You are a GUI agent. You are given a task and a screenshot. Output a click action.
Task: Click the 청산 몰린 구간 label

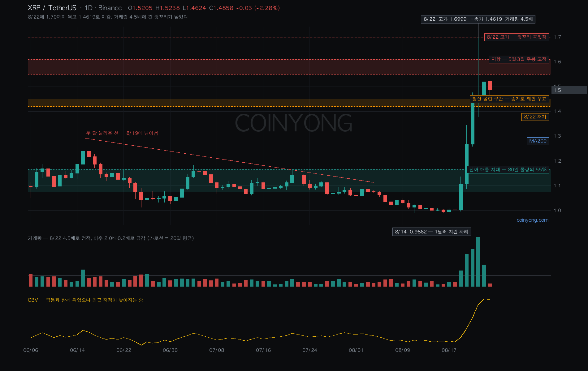tap(509, 99)
